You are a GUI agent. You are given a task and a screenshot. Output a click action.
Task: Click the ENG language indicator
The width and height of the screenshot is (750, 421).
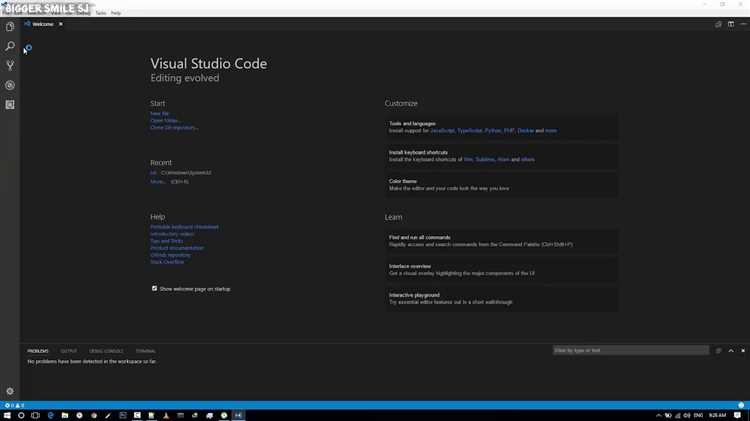698,415
